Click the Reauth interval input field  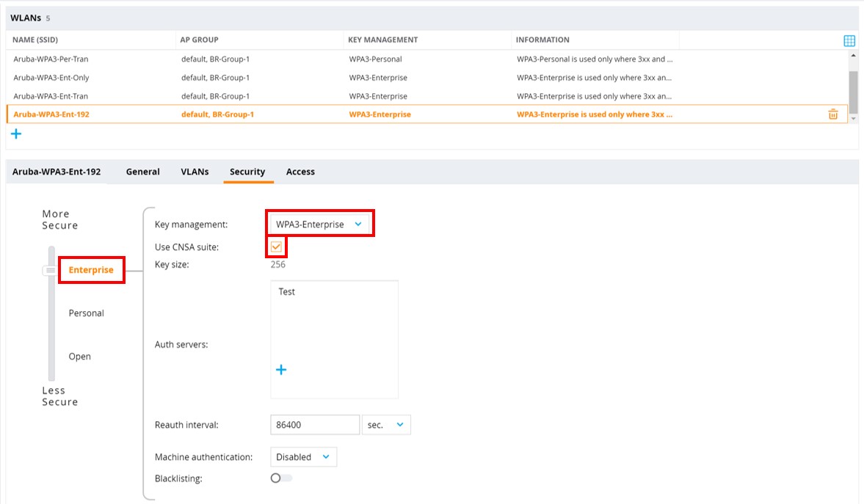tap(315, 425)
